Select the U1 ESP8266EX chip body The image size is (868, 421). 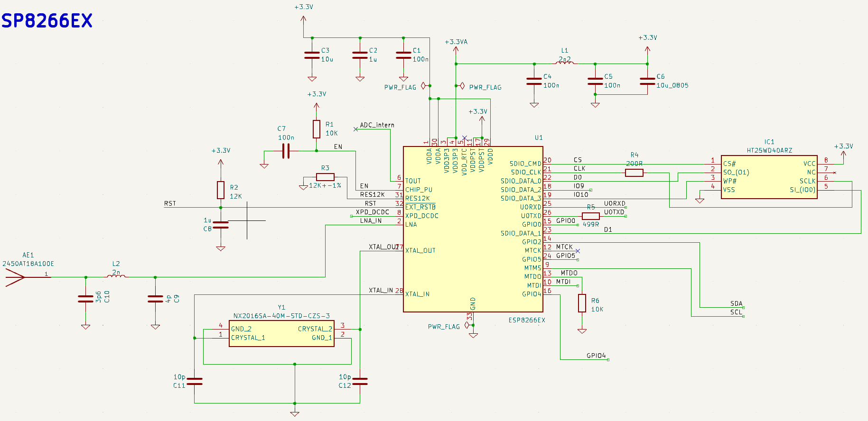point(473,229)
